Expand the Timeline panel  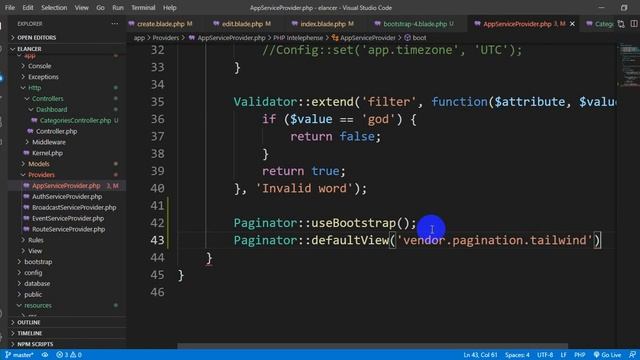coord(29,333)
